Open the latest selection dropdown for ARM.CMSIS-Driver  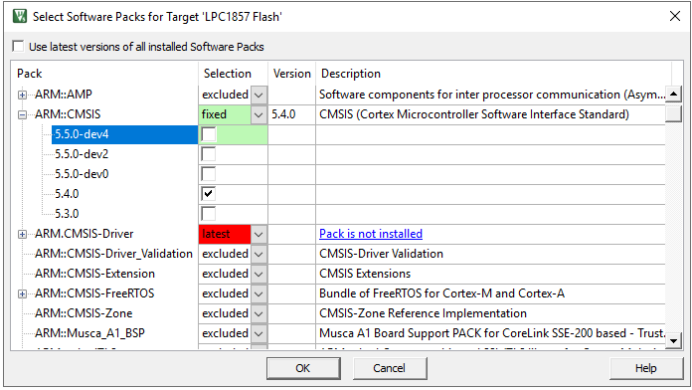coord(259,234)
